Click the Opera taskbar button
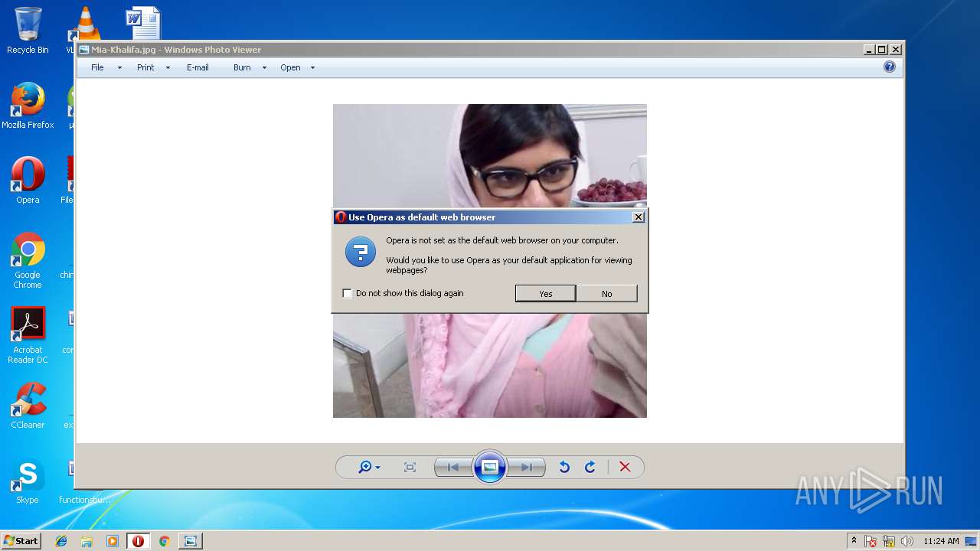Screen dimensions: 980x551 tap(138, 541)
